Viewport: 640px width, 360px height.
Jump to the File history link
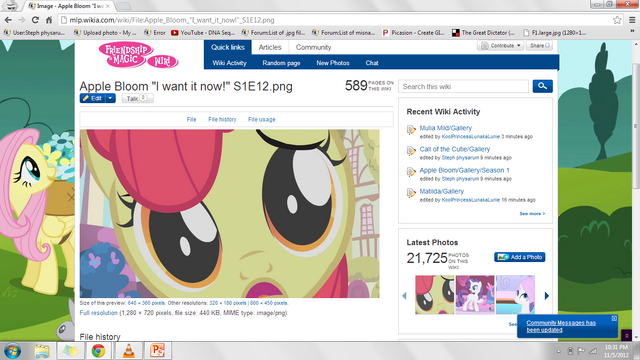[x=222, y=120]
